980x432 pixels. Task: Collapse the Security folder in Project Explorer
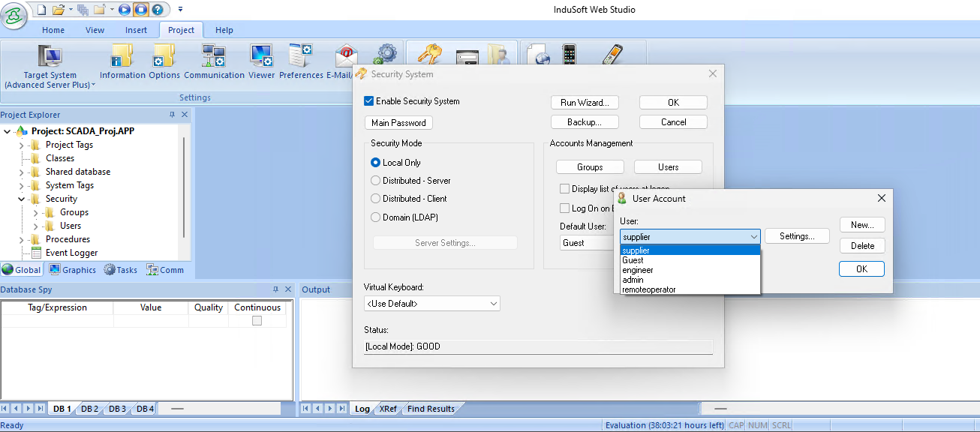[21, 199]
